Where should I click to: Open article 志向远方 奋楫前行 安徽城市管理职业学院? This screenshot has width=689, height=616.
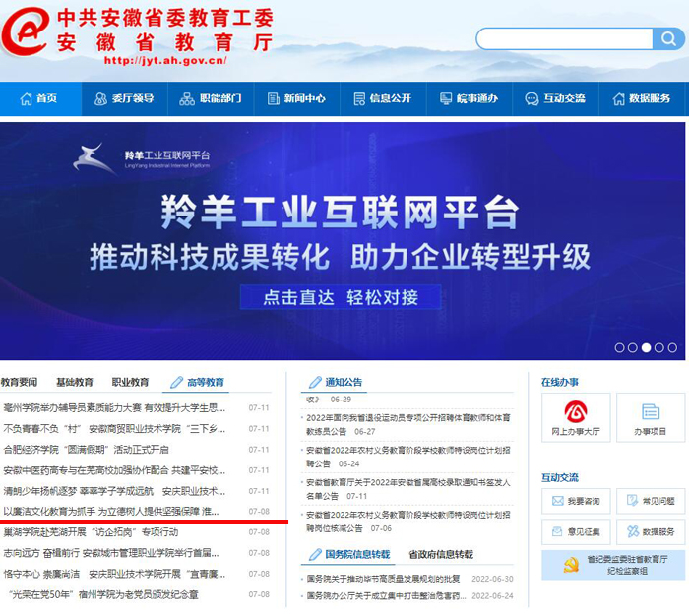(111, 553)
